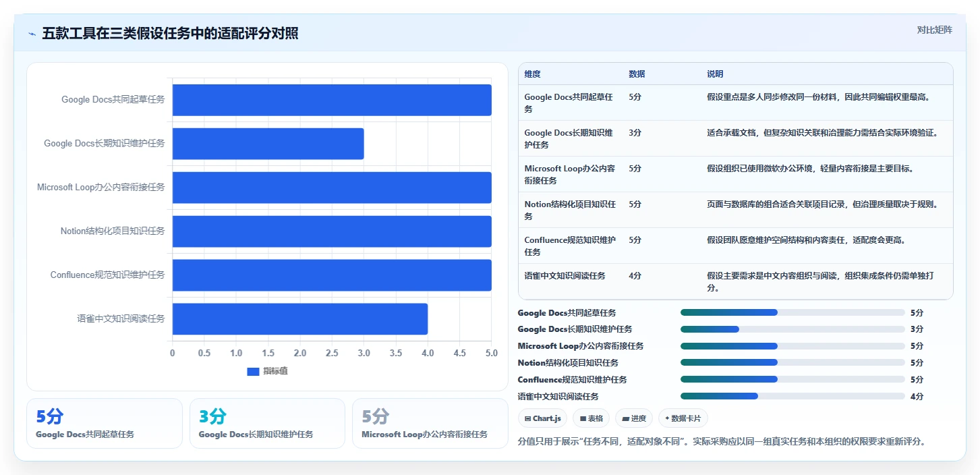Select the Chart.js tag
The height and width of the screenshot is (475, 980).
tap(543, 418)
